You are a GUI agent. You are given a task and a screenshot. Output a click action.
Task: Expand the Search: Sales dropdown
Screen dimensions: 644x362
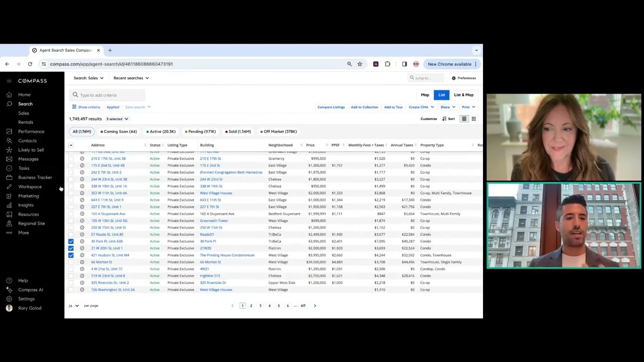pyautogui.click(x=89, y=78)
